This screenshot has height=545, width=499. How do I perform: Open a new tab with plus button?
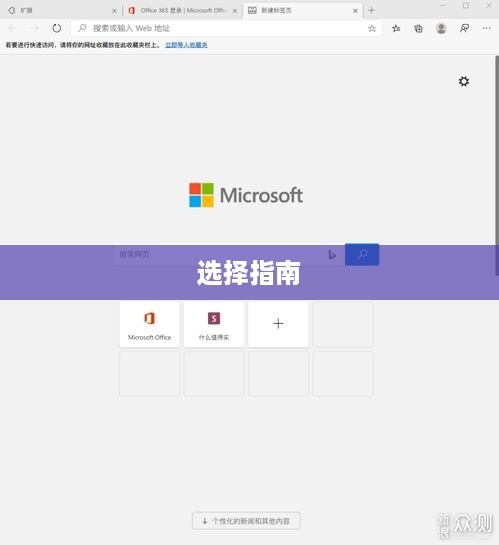click(371, 10)
